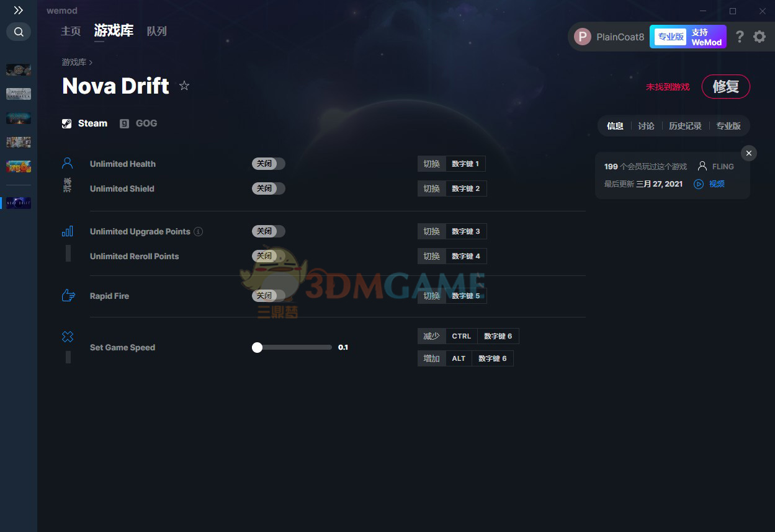Expand the sidebar with double-chevron icon
Viewport: 775px width, 532px height.
pos(19,11)
